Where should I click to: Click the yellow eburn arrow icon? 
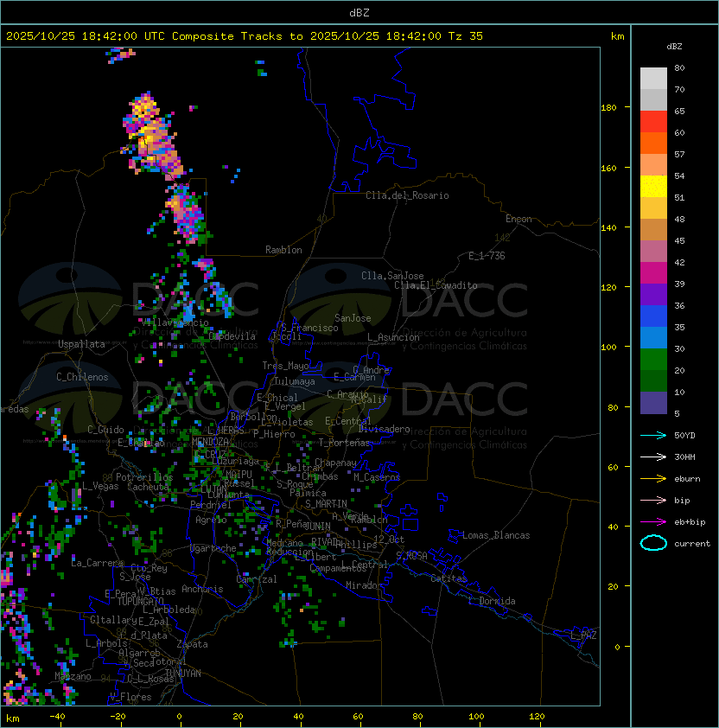tap(653, 479)
